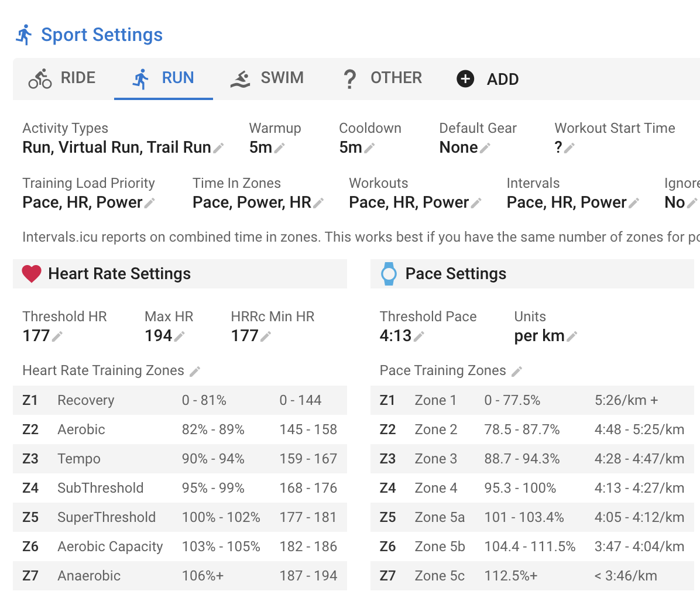Open the SWIM sport tab

[x=267, y=78]
